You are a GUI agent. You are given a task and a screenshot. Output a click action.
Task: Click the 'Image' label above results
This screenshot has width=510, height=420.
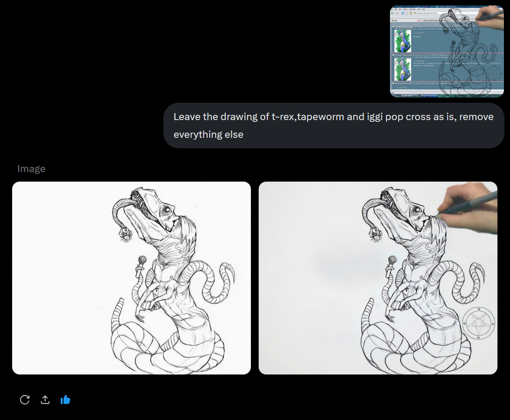(31, 169)
